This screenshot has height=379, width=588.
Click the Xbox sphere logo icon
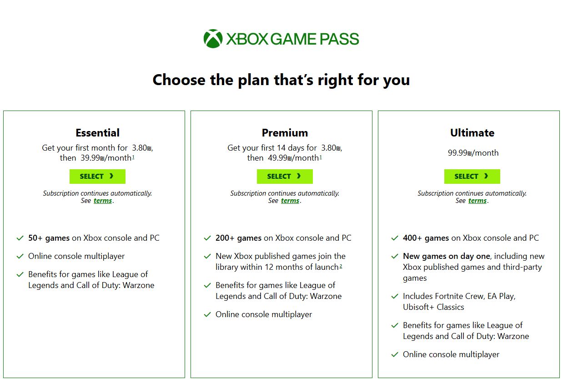[x=213, y=39]
